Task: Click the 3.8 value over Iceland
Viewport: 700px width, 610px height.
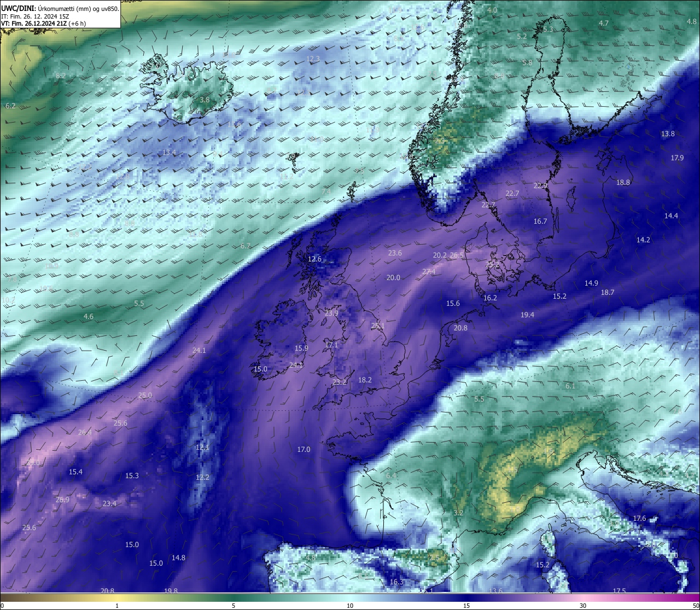Action: [205, 100]
